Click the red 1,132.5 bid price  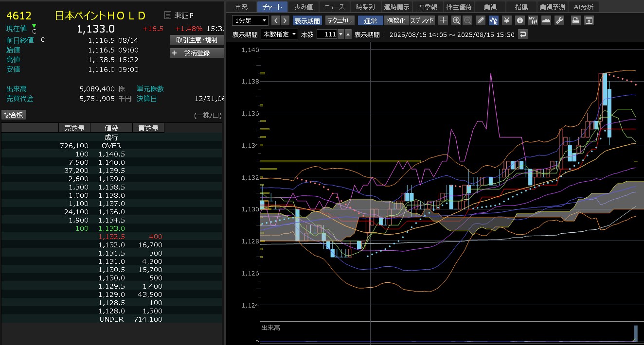111,237
